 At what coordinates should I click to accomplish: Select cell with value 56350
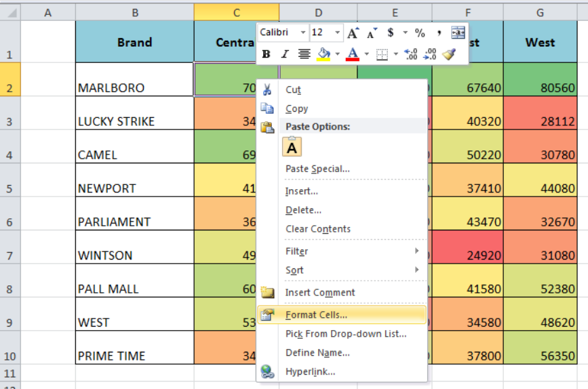coord(540,348)
